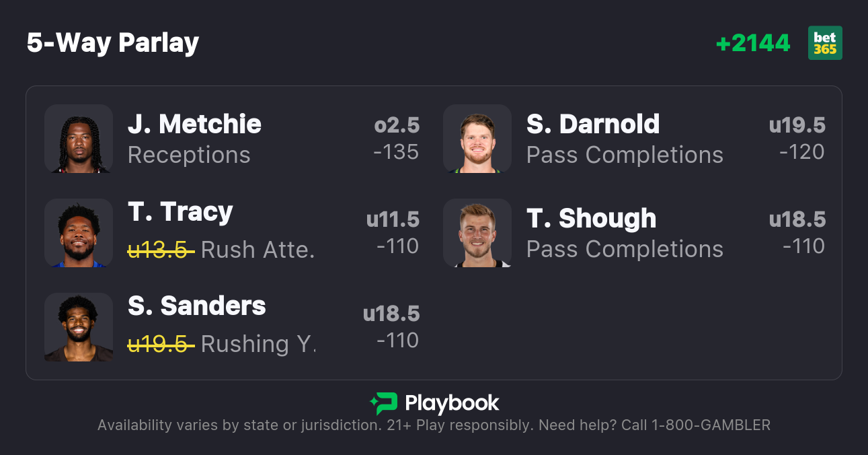Select Metchie's o2.5 receptions line
Screen dimensions: 868x455
397,125
